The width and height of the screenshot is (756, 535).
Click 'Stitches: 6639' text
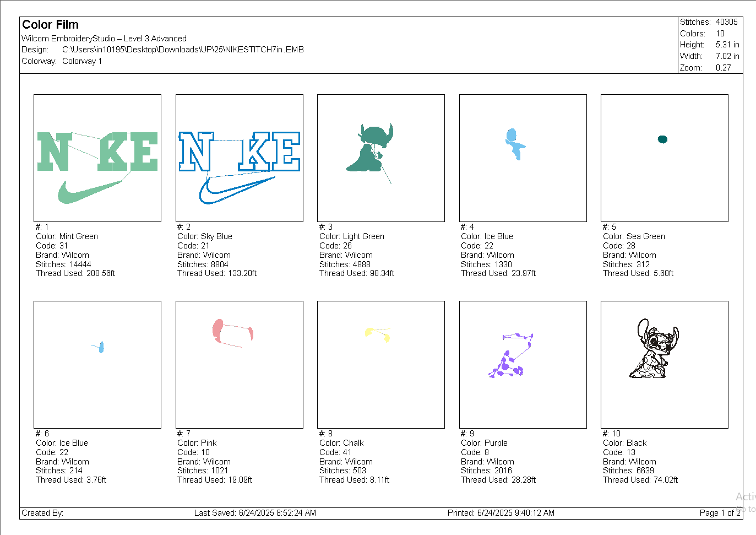click(x=628, y=471)
